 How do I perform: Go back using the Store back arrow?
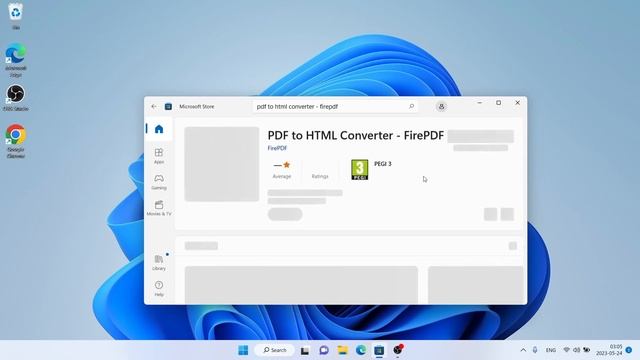(x=154, y=107)
